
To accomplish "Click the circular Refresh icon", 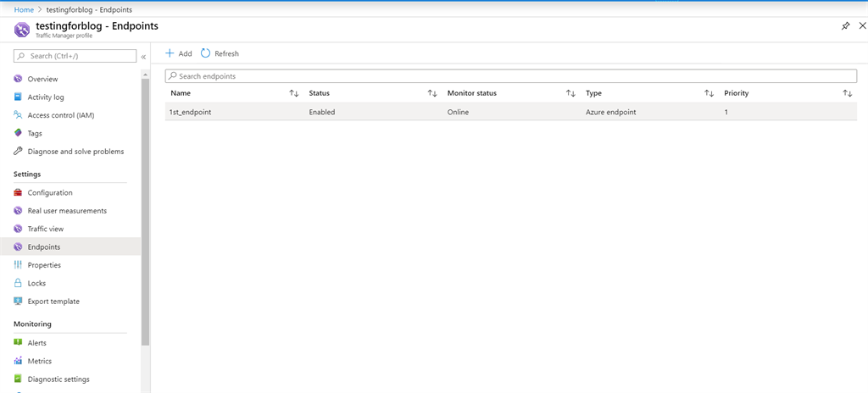I will tap(205, 53).
